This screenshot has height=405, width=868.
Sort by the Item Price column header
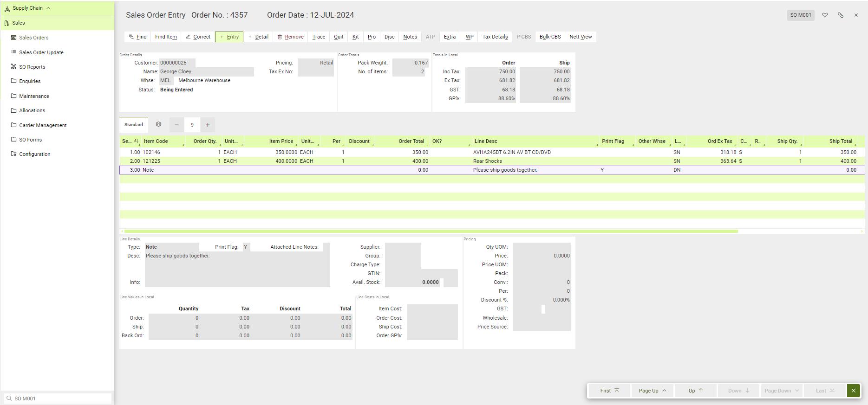(x=271, y=141)
